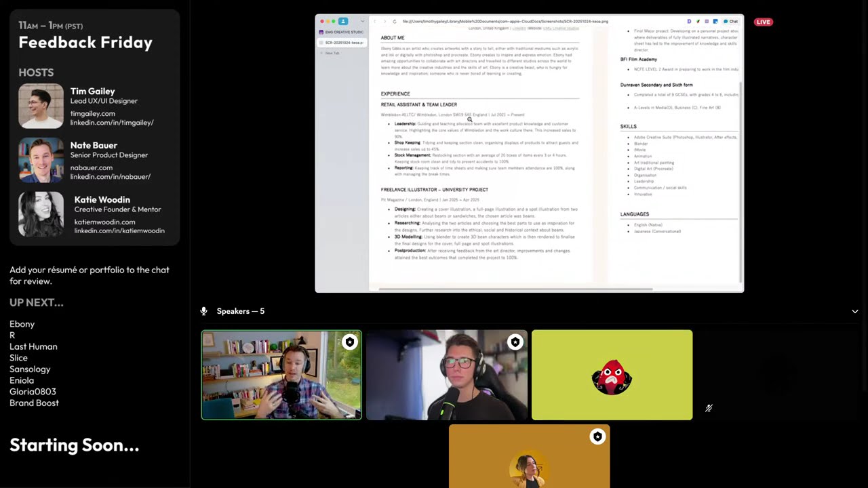Collapse the Speakers panel chevron

(855, 311)
